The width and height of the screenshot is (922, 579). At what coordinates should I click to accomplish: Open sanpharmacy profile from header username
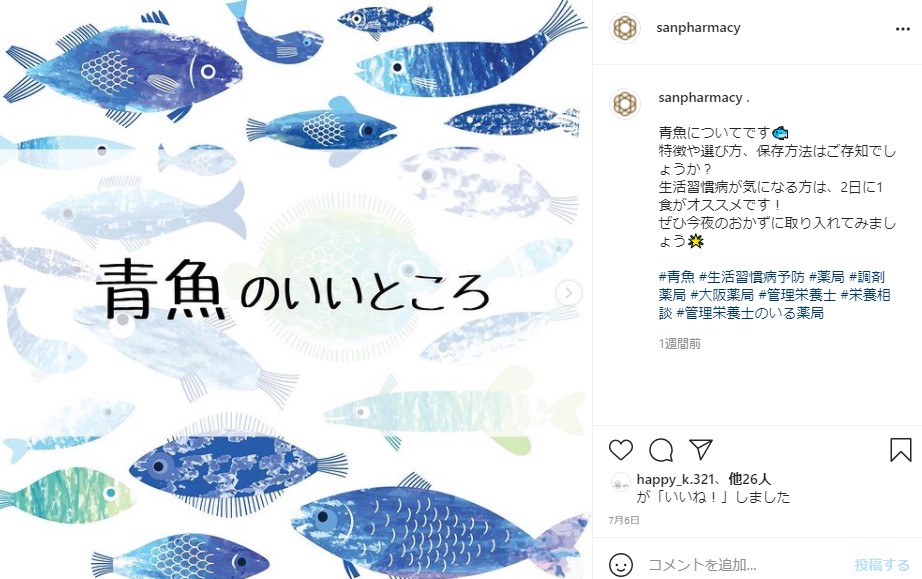[698, 28]
